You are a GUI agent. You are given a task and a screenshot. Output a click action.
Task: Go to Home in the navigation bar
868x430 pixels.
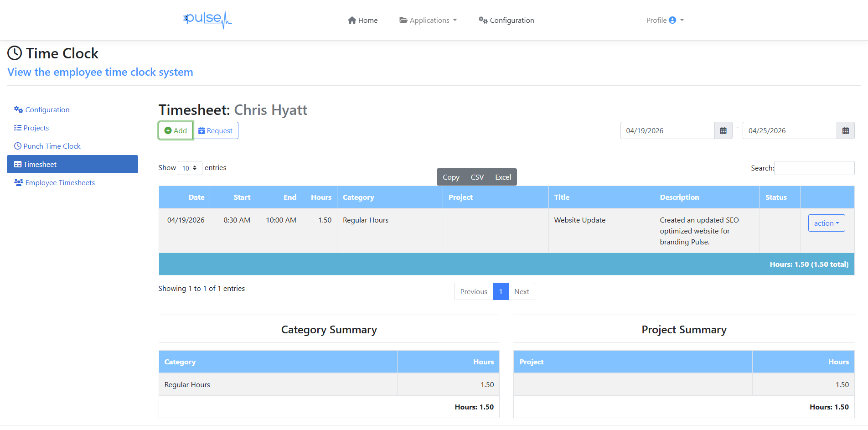(x=362, y=20)
